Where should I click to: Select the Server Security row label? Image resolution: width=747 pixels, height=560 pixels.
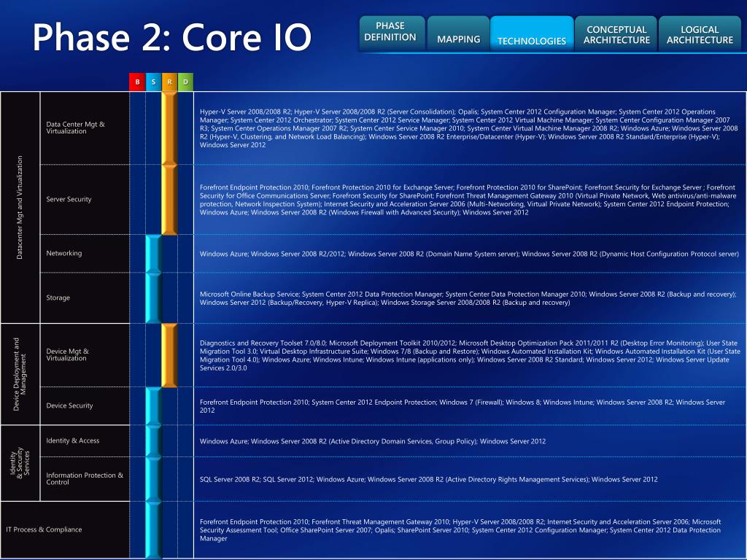(69, 199)
